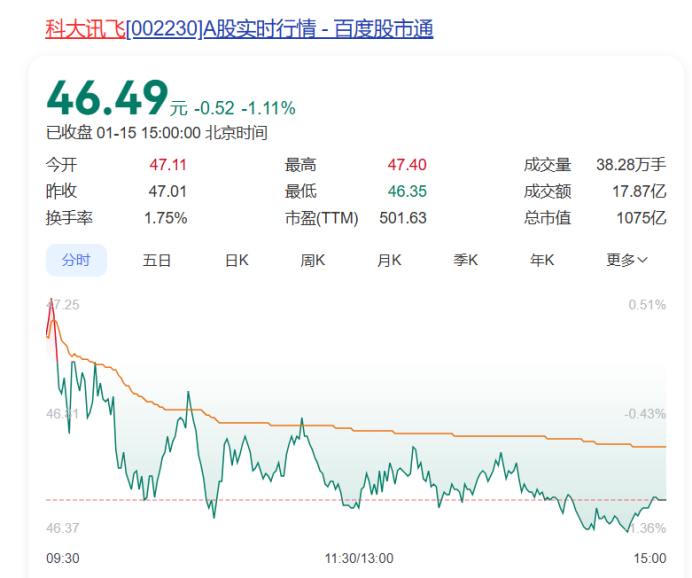Open the 月K chart tab
Screen dimensions: 692x578
click(389, 260)
